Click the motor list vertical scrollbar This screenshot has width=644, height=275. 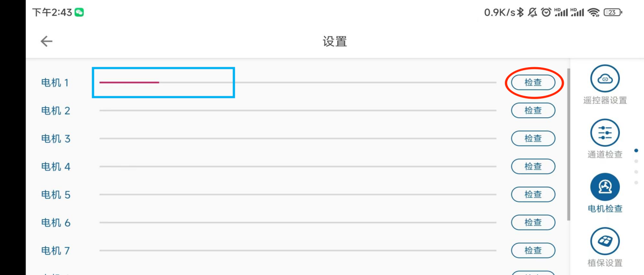point(568,145)
